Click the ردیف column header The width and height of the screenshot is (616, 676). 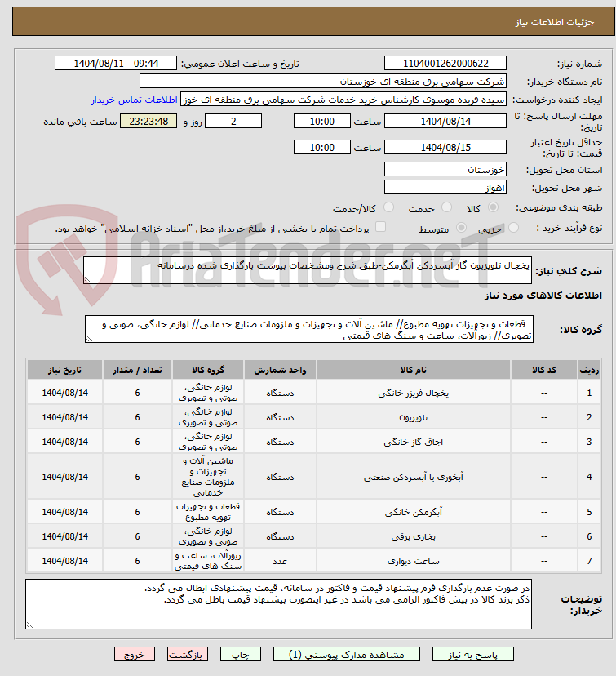pos(589,371)
